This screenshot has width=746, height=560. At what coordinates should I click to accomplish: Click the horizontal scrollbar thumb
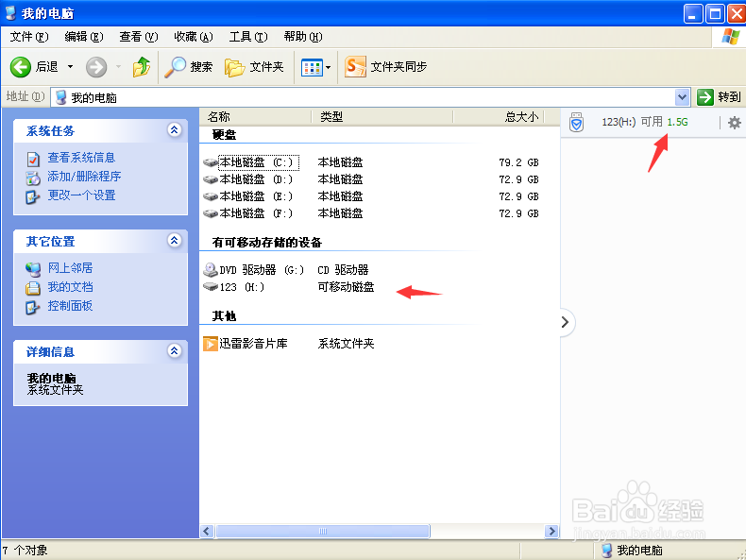(x=323, y=531)
